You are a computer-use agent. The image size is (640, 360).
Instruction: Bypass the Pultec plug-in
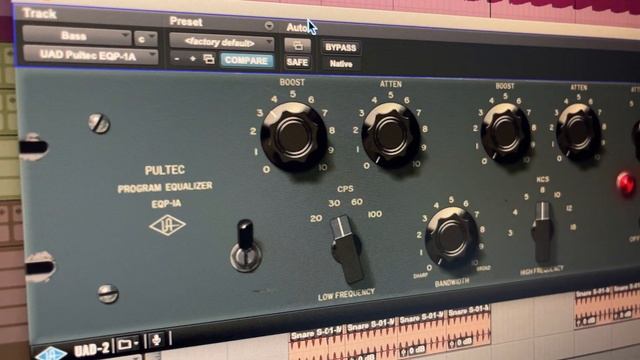(x=340, y=48)
